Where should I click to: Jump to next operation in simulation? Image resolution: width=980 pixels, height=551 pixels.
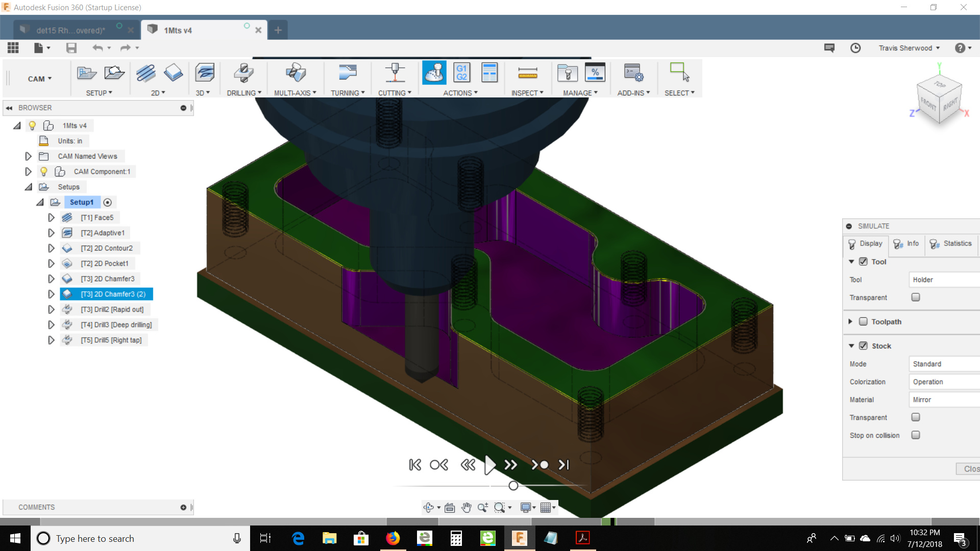540,465
